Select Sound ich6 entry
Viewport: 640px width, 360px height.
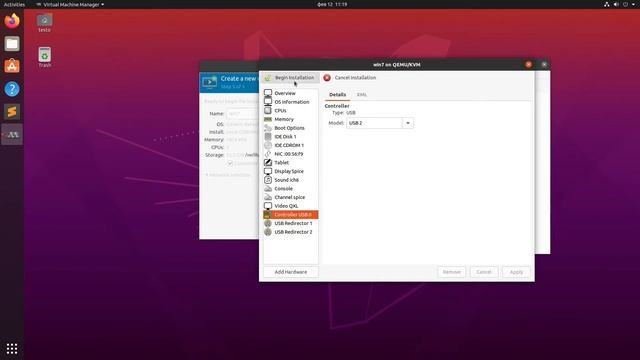tap(291, 180)
